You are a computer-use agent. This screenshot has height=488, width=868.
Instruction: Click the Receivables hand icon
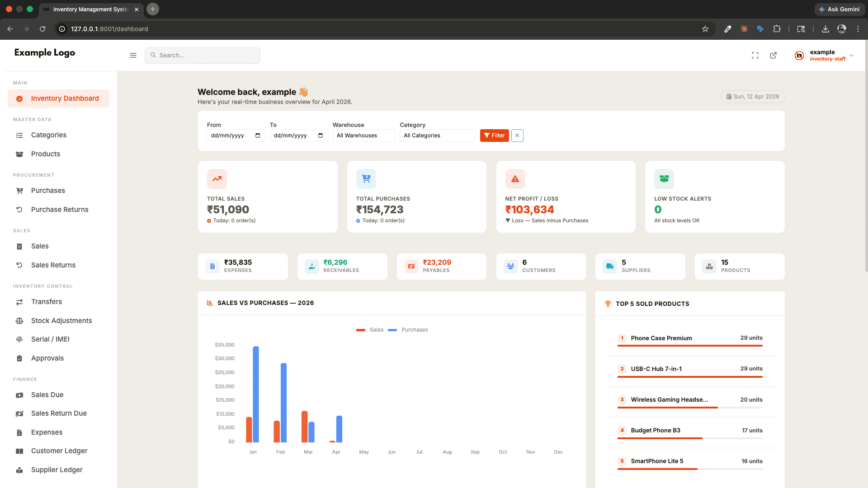(311, 267)
